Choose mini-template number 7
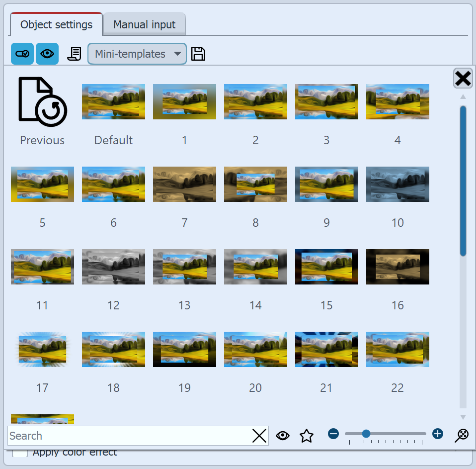476x469 pixels. coord(184,184)
